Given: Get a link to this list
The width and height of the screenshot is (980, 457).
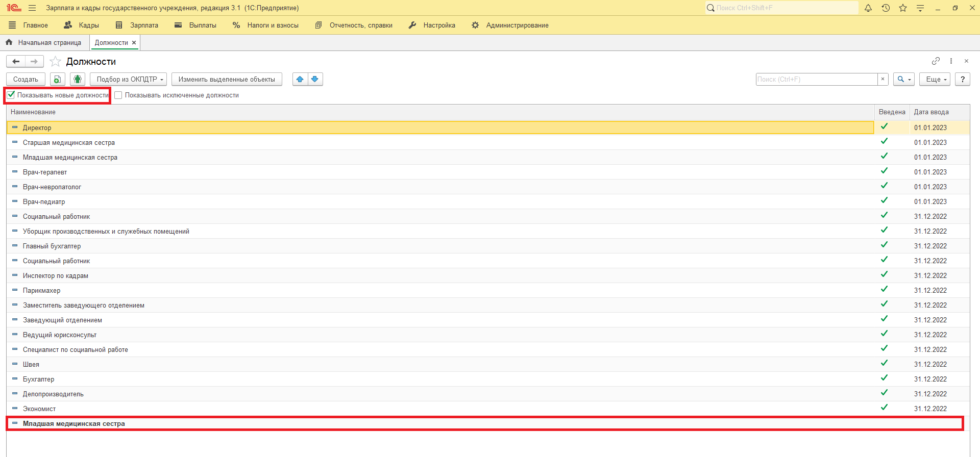Looking at the screenshot, I should [x=936, y=61].
